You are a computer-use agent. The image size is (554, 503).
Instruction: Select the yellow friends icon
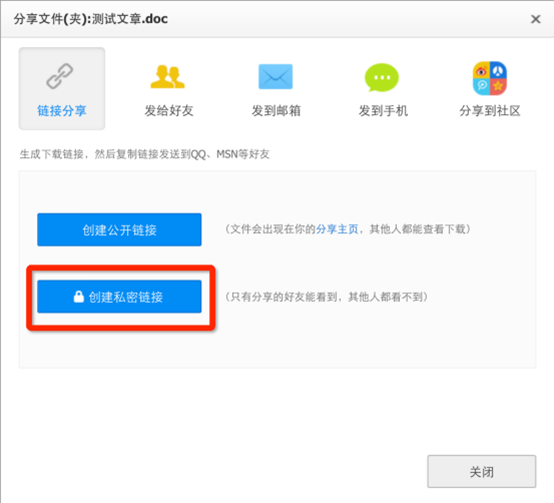click(167, 76)
